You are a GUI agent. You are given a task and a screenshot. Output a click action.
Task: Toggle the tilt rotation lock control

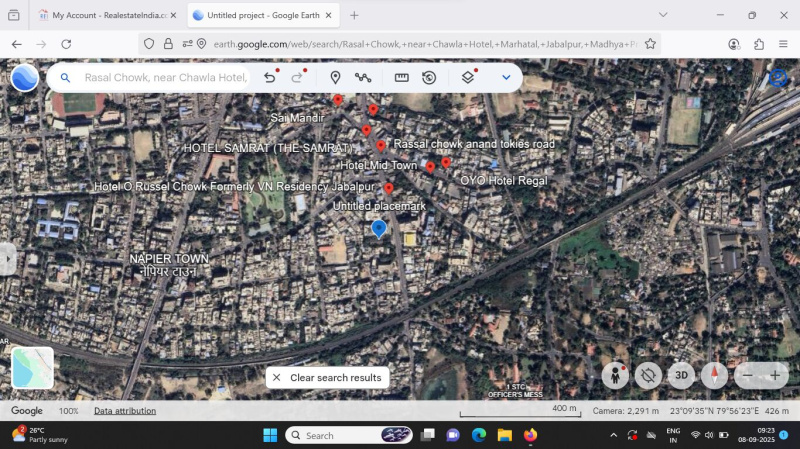[x=648, y=376]
